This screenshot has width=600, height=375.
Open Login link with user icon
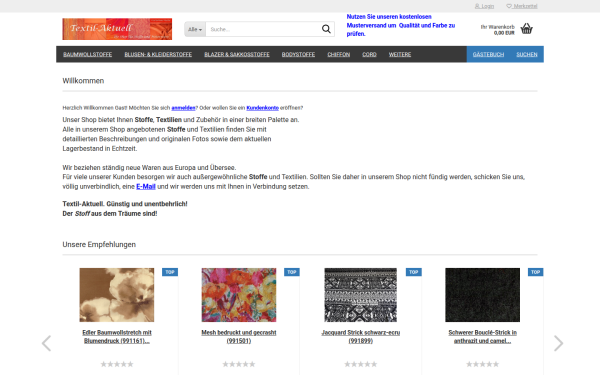[484, 6]
